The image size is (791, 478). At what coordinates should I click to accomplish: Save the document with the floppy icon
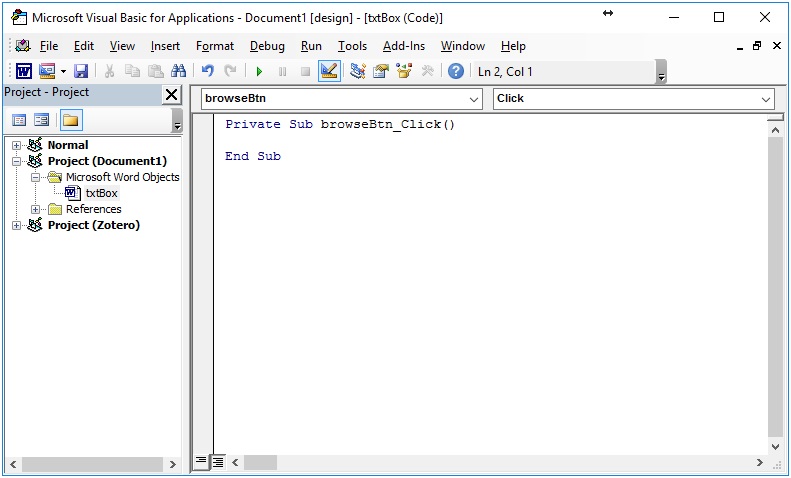81,71
